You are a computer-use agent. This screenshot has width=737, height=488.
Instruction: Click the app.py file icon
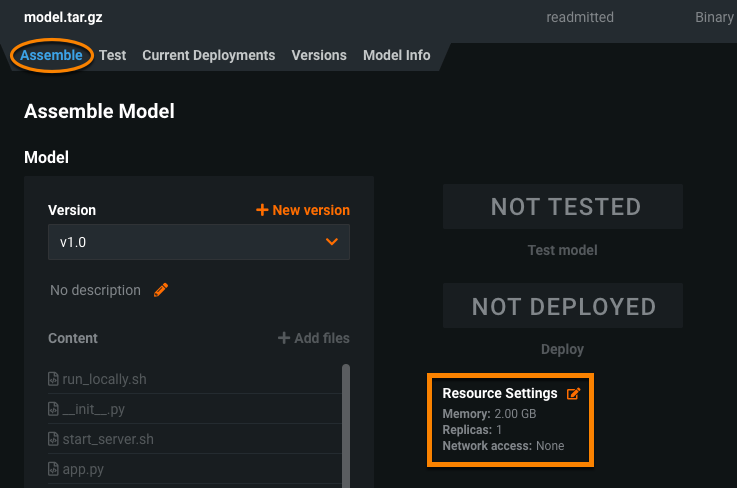click(x=54, y=469)
